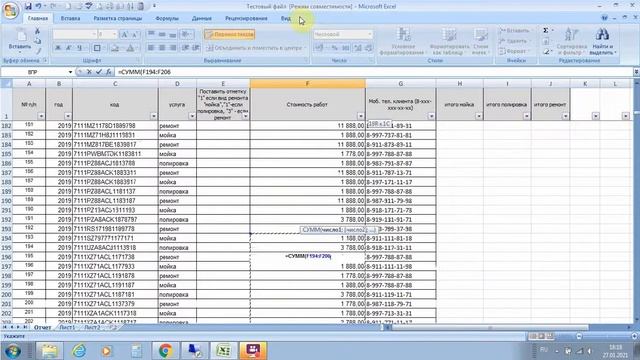Screen dimensions: 640x360
Task: Toggle bold (Ж) formatting
Action: click(x=58, y=48)
